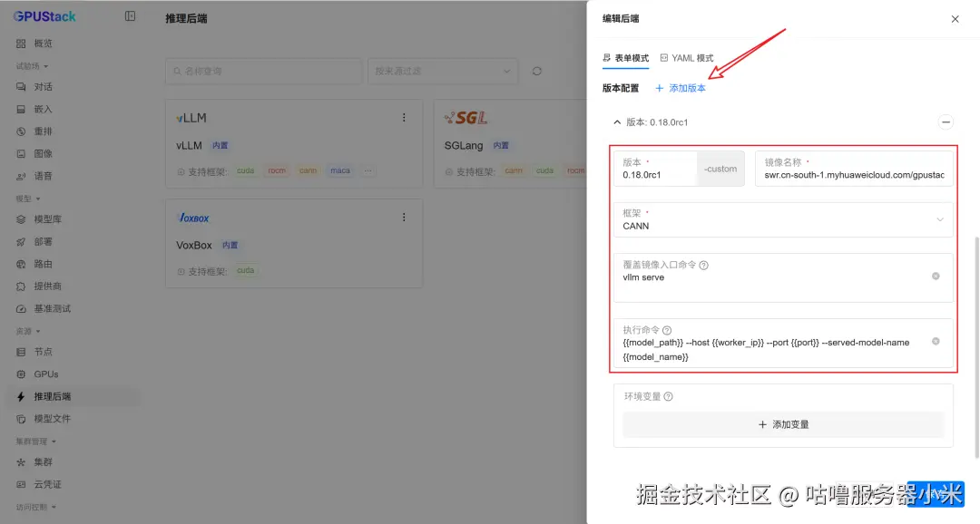Close the 编辑后端 drawer

(x=955, y=19)
